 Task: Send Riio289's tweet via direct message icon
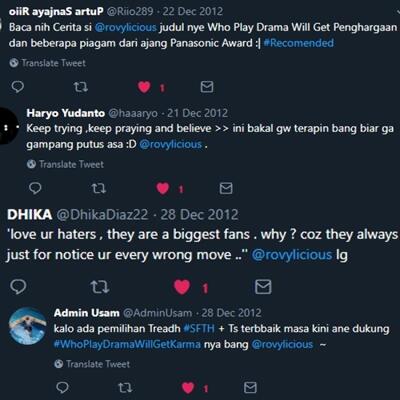[207, 87]
